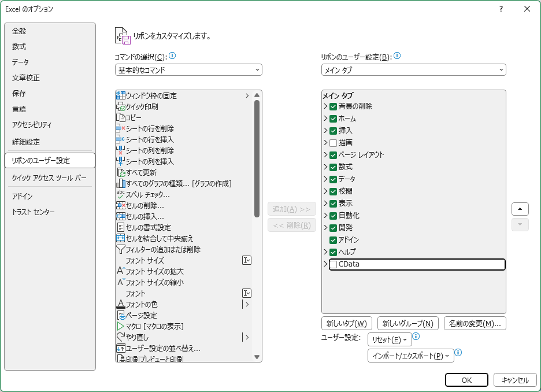Select the ウィンドウ枠の固定 command icon
The image size is (541, 392).
[120, 95]
